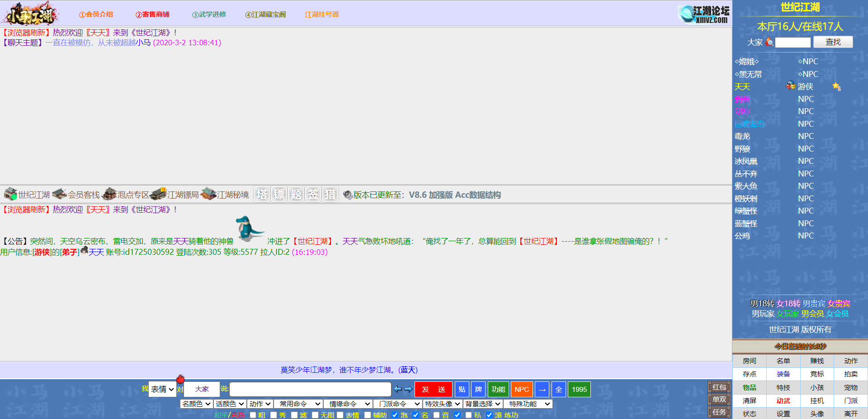Expand the 常用命令 dropdown
868x419 pixels.
pyautogui.click(x=298, y=404)
